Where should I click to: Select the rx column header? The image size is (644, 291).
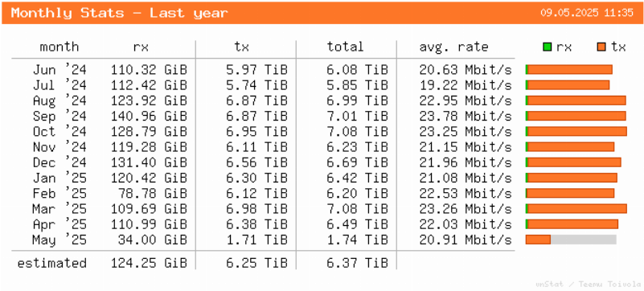[141, 47]
